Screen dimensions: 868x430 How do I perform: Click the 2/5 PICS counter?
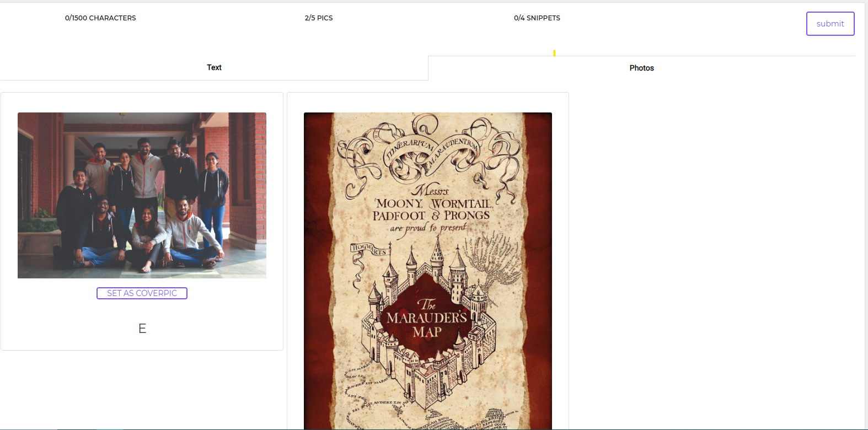pyautogui.click(x=319, y=18)
